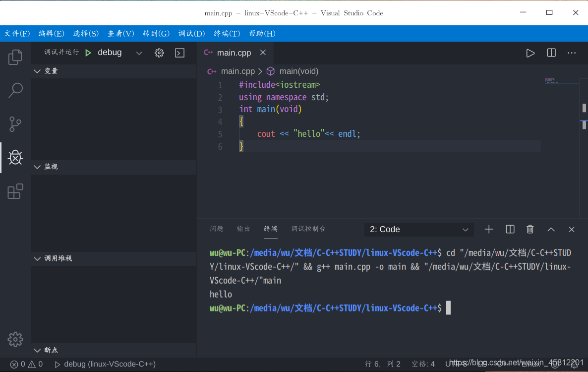This screenshot has height=372, width=588.
Task: Open the Explorer view in activity bar
Action: (15, 57)
